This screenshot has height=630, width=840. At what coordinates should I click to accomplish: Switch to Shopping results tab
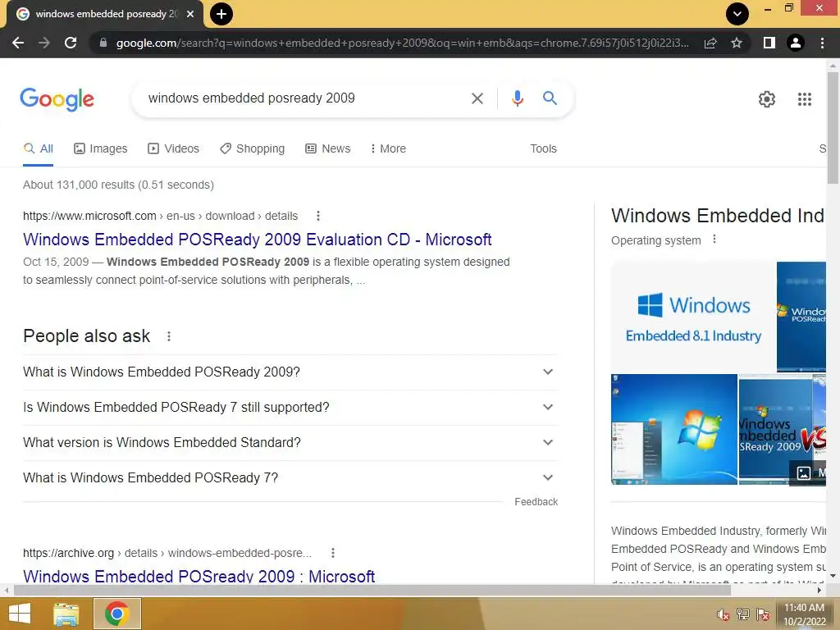coord(253,148)
